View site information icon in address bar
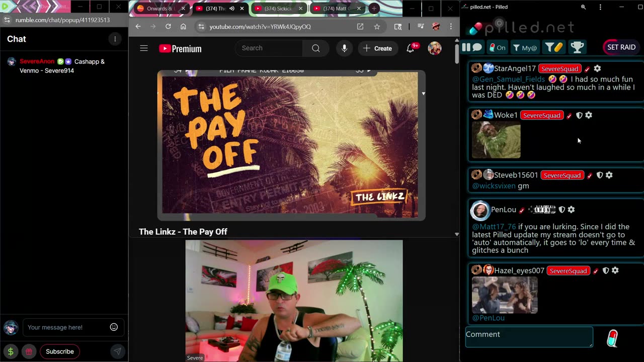 201,27
